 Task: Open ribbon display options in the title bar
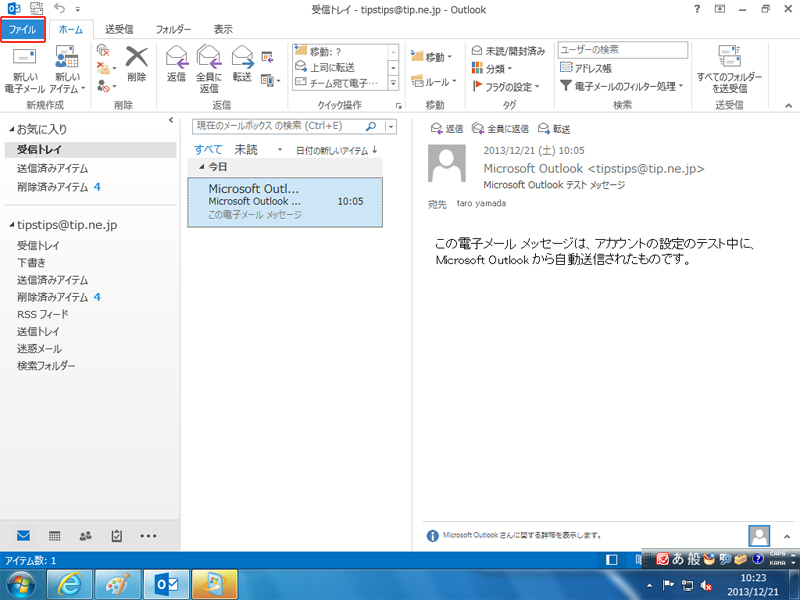coord(720,9)
